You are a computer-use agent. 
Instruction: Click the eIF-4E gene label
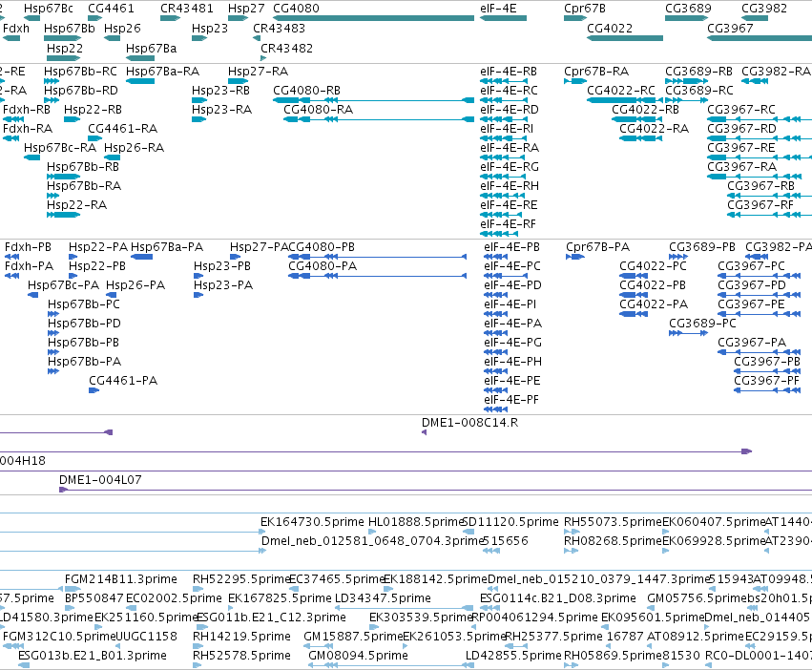[498, 9]
